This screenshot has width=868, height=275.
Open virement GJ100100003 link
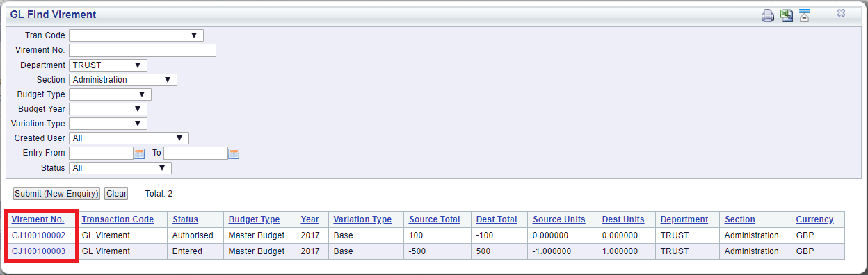click(38, 251)
